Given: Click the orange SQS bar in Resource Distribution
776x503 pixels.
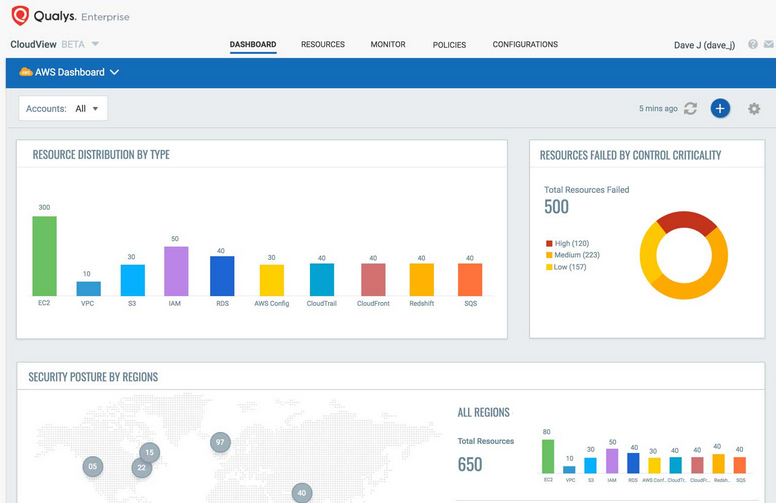Looking at the screenshot, I should point(470,280).
